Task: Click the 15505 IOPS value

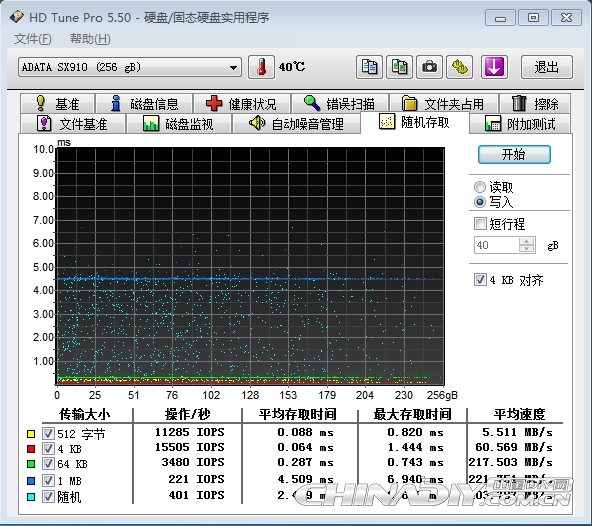Action: (x=190, y=447)
